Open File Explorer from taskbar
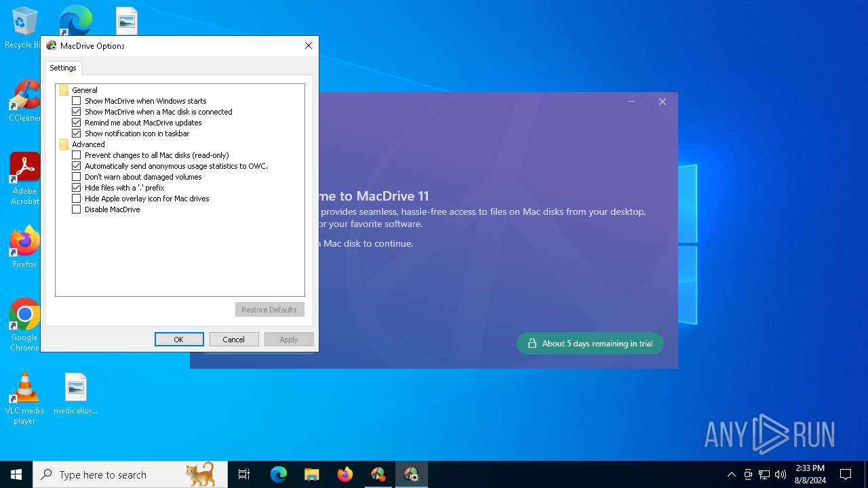The width and height of the screenshot is (868, 488). [311, 474]
